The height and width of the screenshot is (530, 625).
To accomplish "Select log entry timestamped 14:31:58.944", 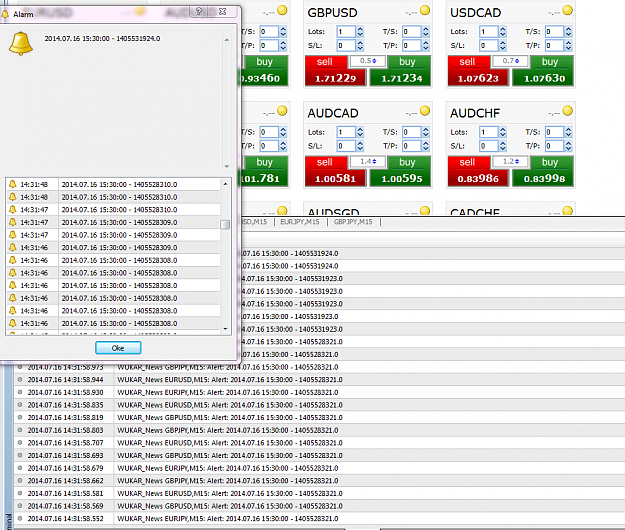I will (x=319, y=380).
